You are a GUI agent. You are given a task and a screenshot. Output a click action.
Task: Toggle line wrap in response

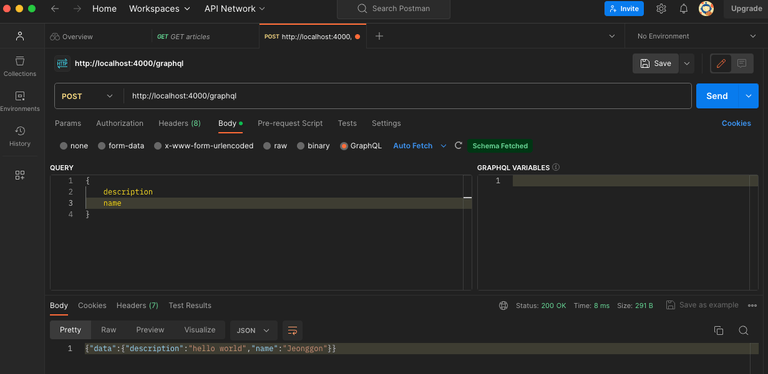point(292,330)
